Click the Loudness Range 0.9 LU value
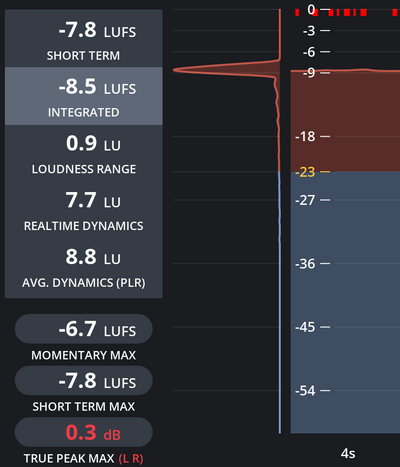This screenshot has width=400, height=467. click(93, 144)
